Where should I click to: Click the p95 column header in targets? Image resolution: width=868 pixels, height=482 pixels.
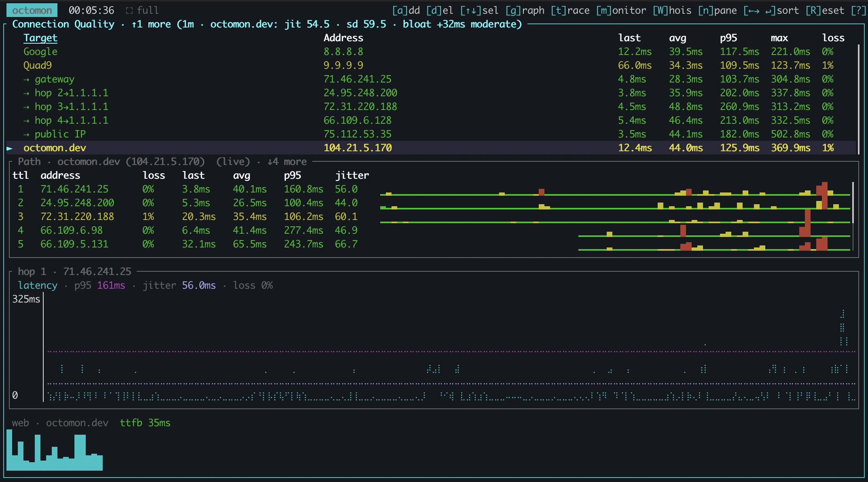[x=728, y=38]
